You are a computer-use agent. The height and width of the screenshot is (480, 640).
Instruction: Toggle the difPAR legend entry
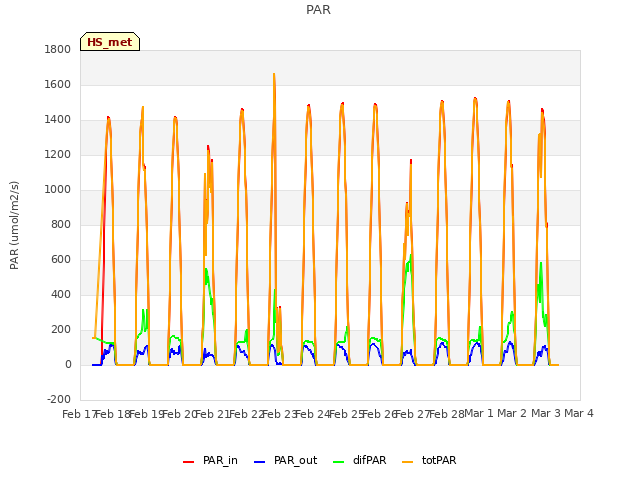(360, 460)
